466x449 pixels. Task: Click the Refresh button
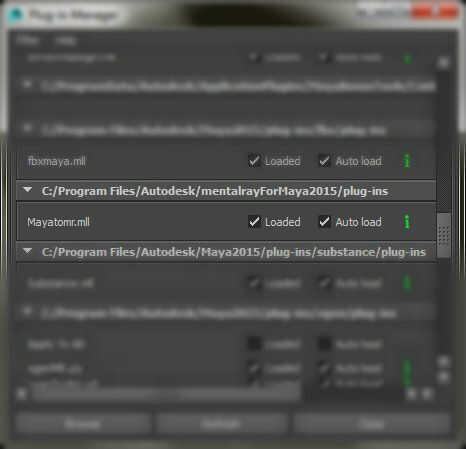(221, 424)
